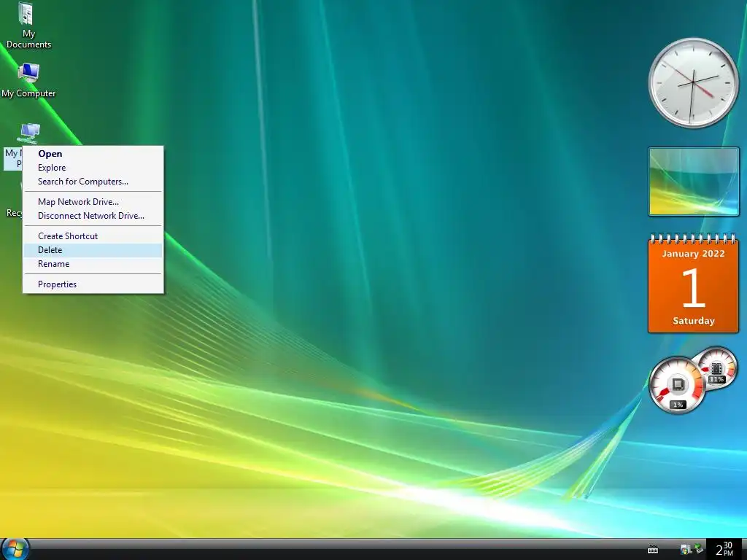Click the large CPU meter gauge showing 1%
The width and height of the screenshot is (747, 560).
click(677, 385)
